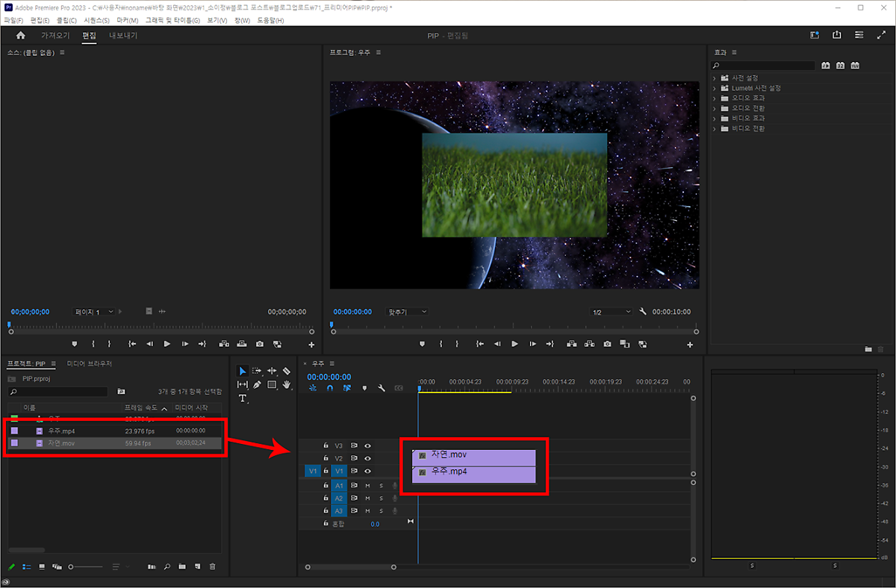This screenshot has width=896, height=588.
Task: Switch to the 미디어 브라우저 tab
Action: (x=89, y=363)
